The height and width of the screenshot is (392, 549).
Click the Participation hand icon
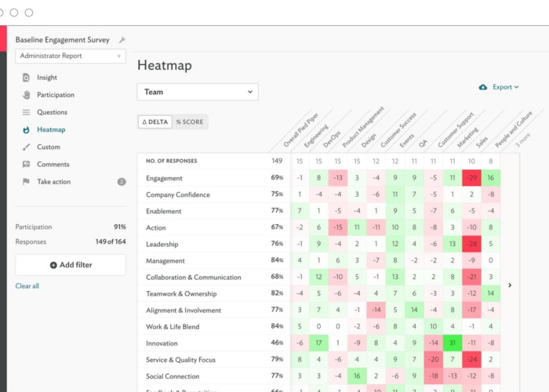pos(26,95)
